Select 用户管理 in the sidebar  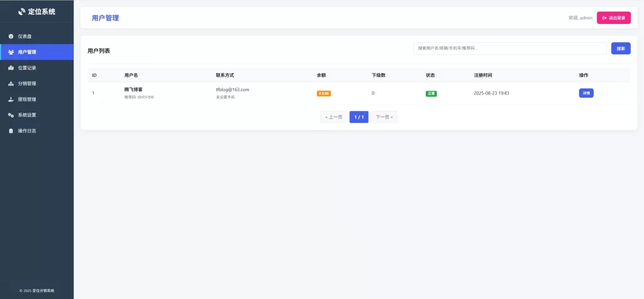pyautogui.click(x=37, y=52)
